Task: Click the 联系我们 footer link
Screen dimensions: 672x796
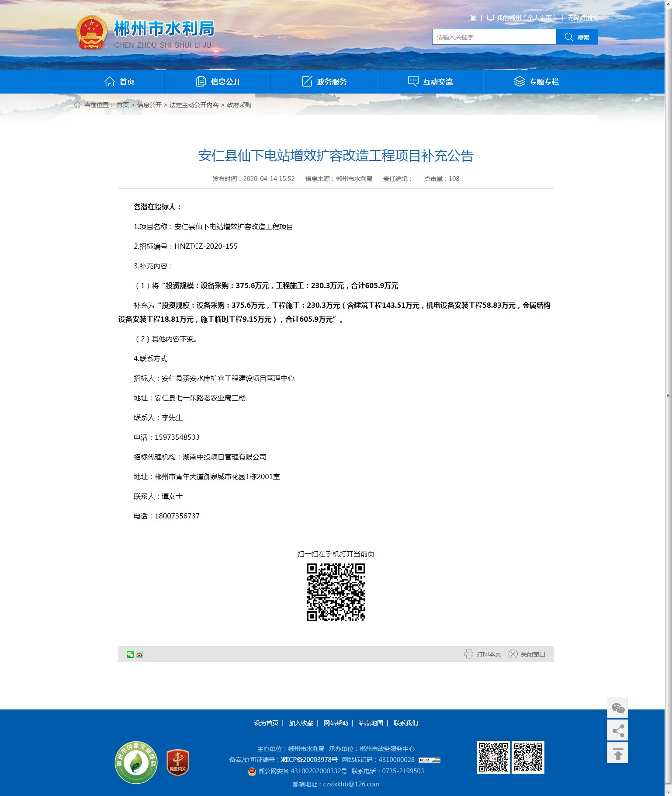Action: [406, 723]
